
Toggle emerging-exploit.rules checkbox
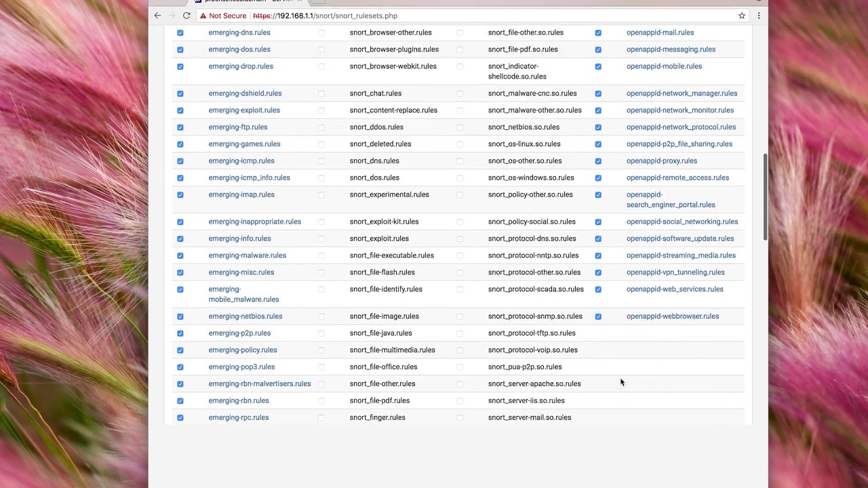pos(180,110)
